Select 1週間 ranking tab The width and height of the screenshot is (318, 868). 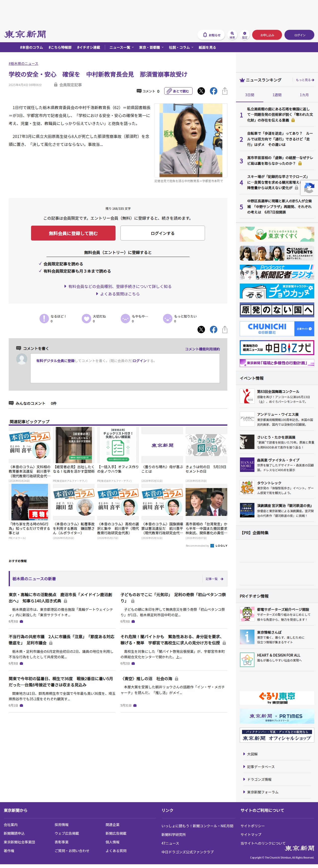[277, 95]
